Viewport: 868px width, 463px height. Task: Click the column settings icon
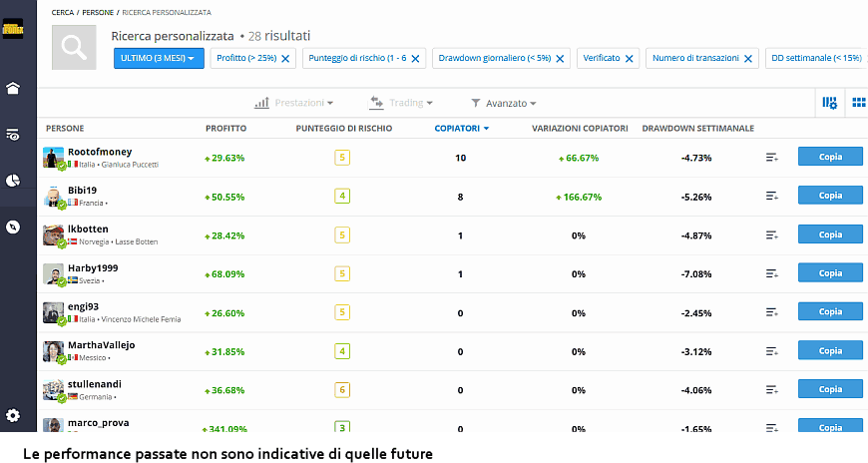(x=829, y=103)
